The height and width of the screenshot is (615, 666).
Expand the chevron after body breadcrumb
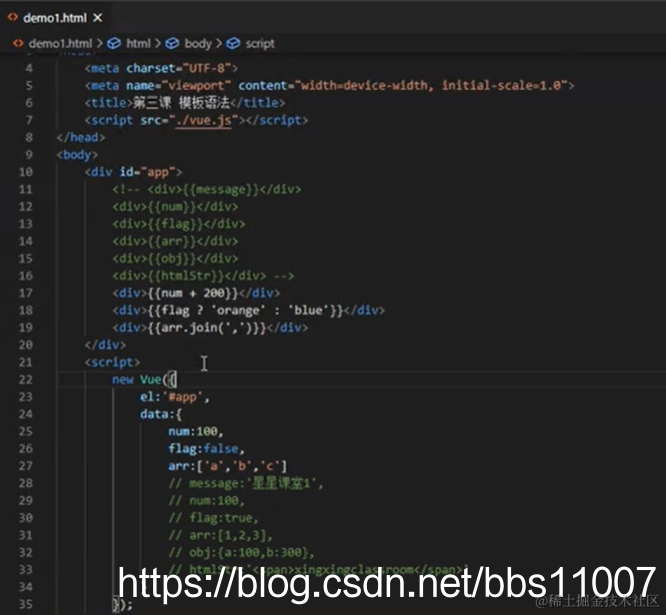coord(219,43)
